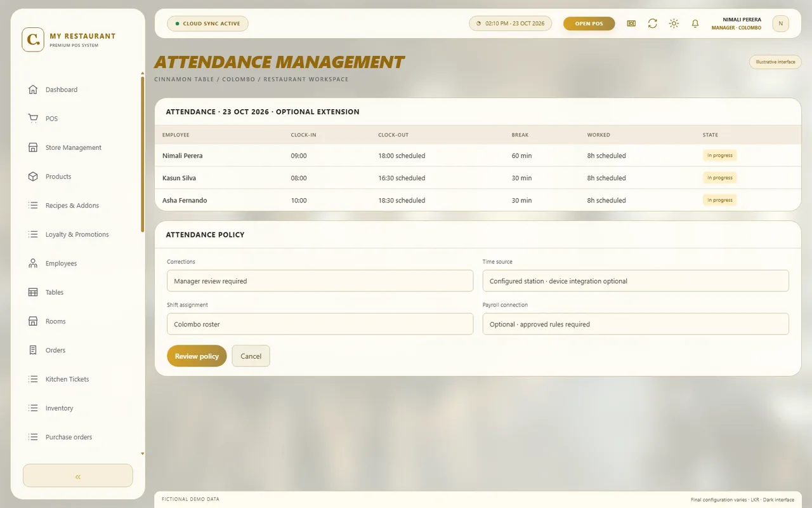Click the 60 min break cell
Viewport: 812px width, 508px height.
(x=521, y=156)
